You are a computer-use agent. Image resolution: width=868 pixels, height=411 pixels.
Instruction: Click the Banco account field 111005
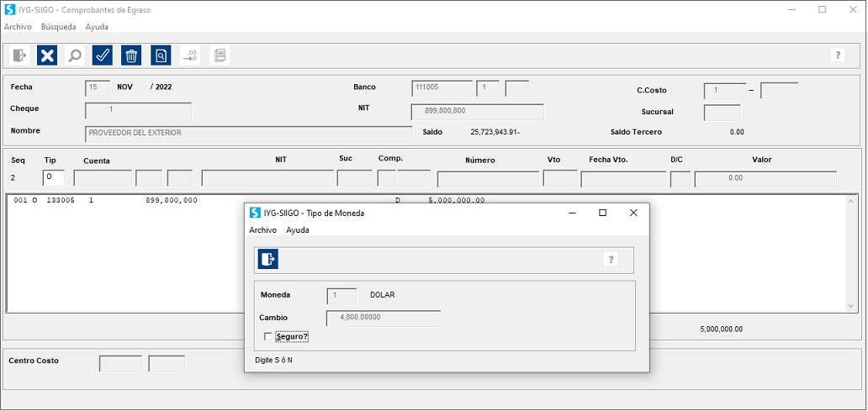[442, 88]
